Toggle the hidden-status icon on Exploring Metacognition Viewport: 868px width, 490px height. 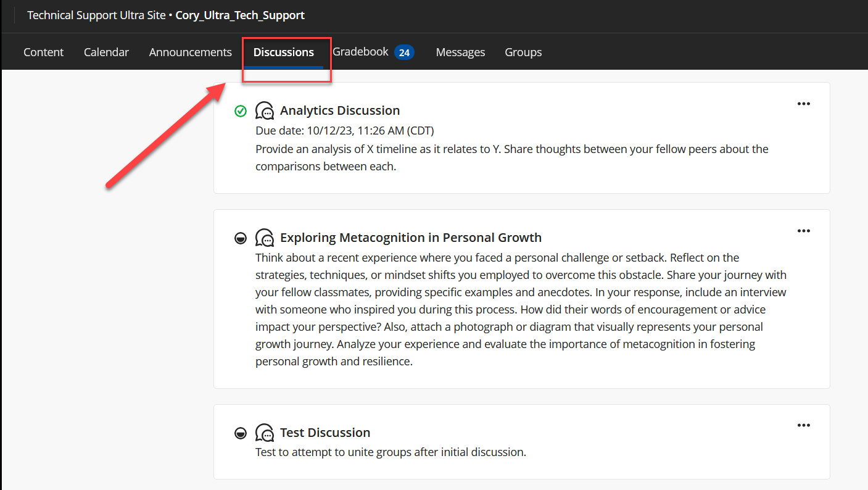[241, 238]
